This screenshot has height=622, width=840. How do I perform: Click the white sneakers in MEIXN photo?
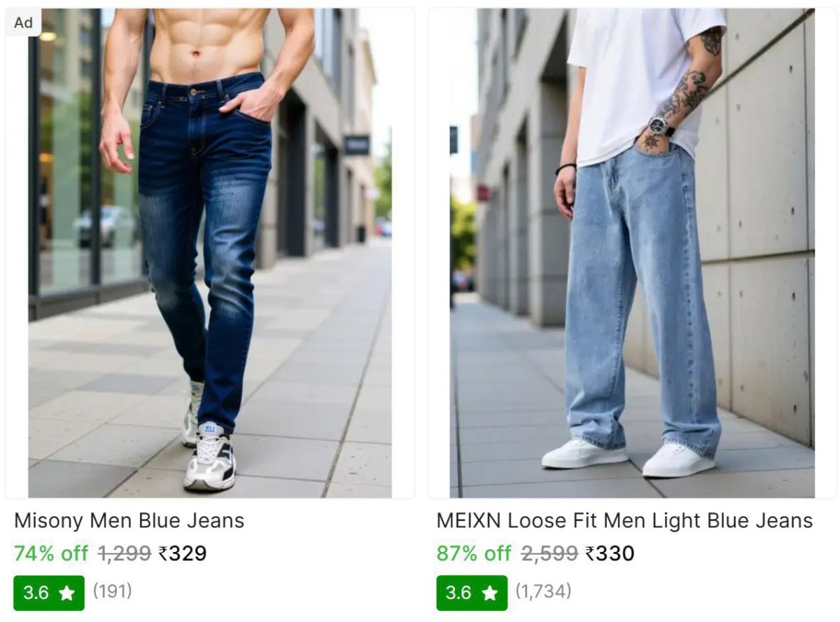pyautogui.click(x=629, y=457)
